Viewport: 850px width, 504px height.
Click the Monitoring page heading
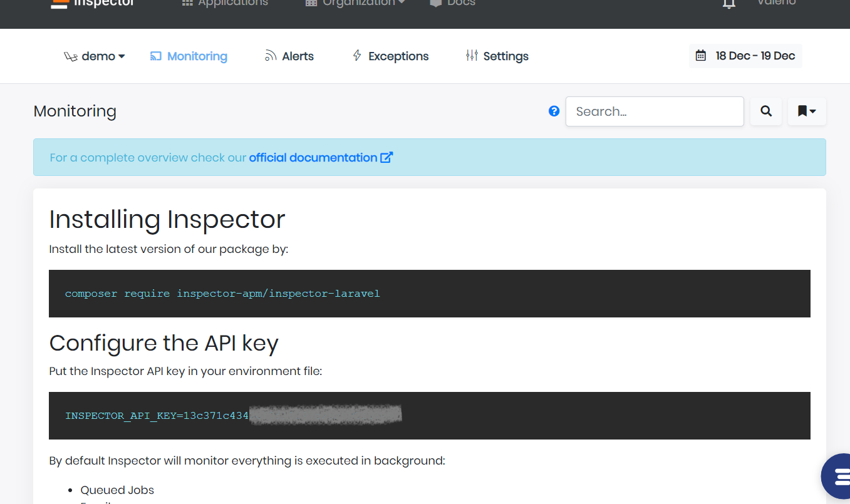tap(75, 111)
